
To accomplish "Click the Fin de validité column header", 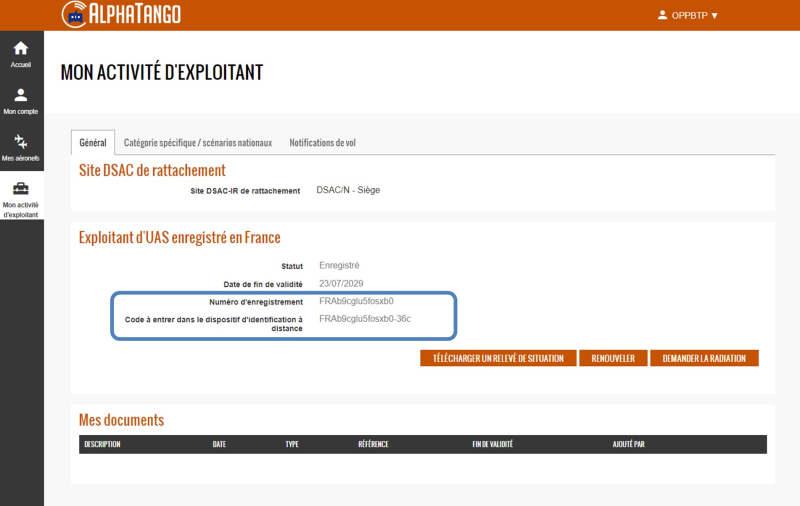I will point(492,444).
